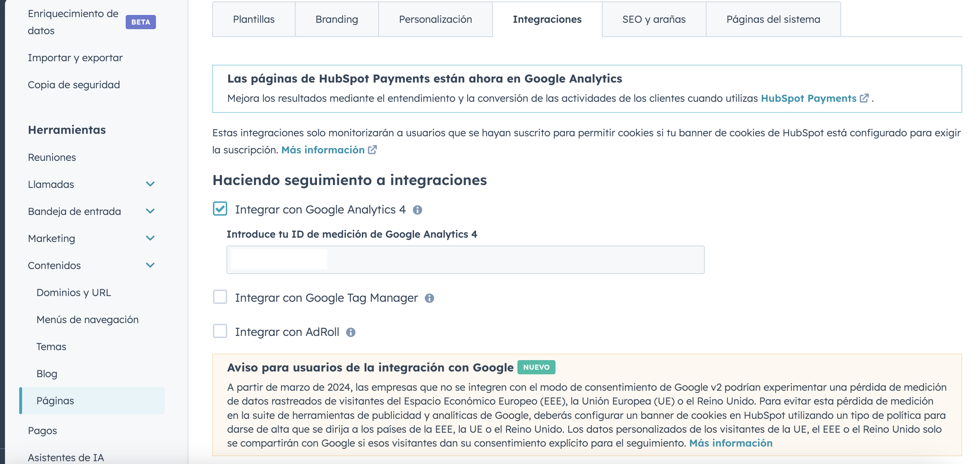This screenshot has height=464, width=980.
Task: Open Más información link in Google aviso
Action: 730,443
